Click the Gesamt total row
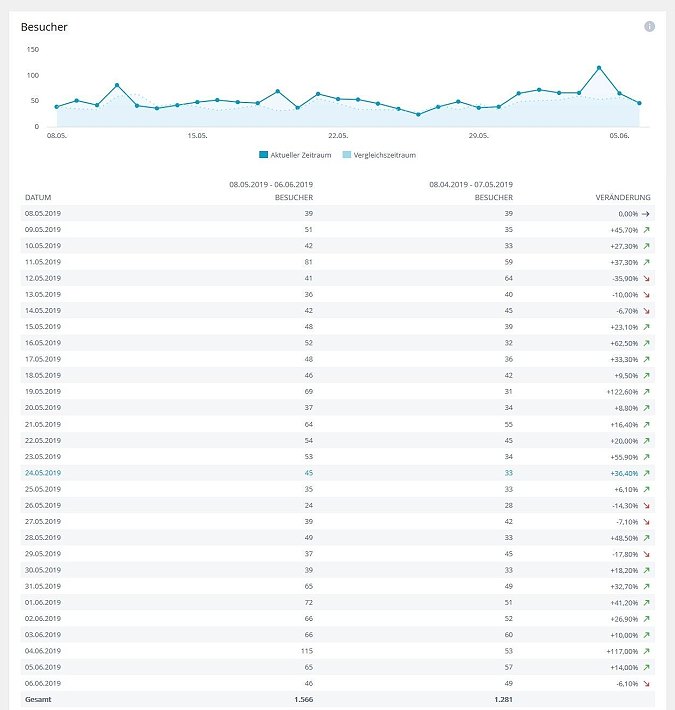This screenshot has width=675, height=710. tap(39, 700)
